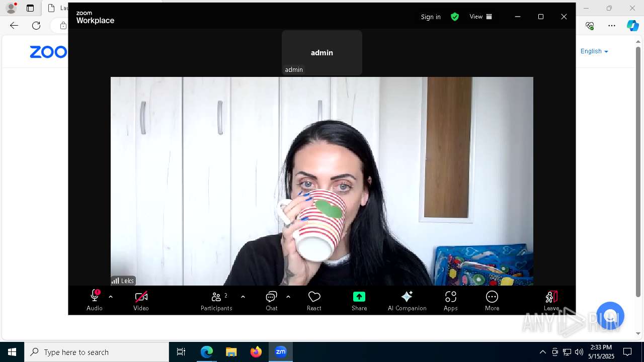The width and height of the screenshot is (644, 362).
Task: Launch Firefox from taskbar
Action: (x=256, y=352)
